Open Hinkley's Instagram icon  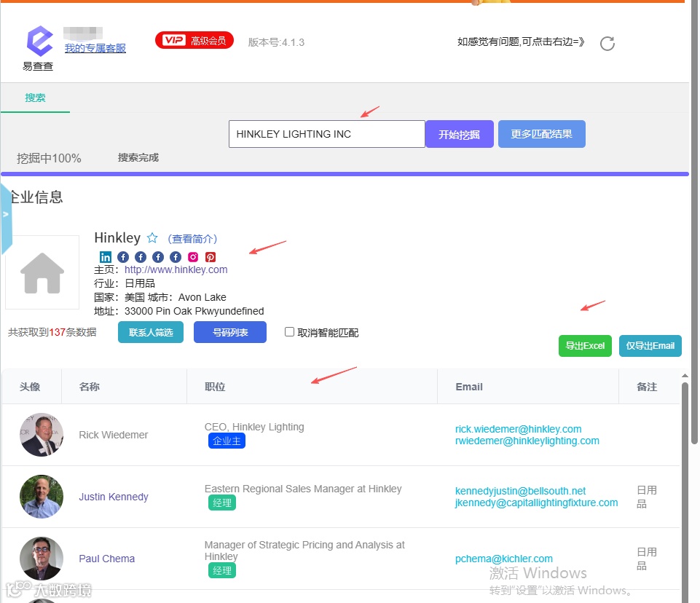(x=193, y=256)
